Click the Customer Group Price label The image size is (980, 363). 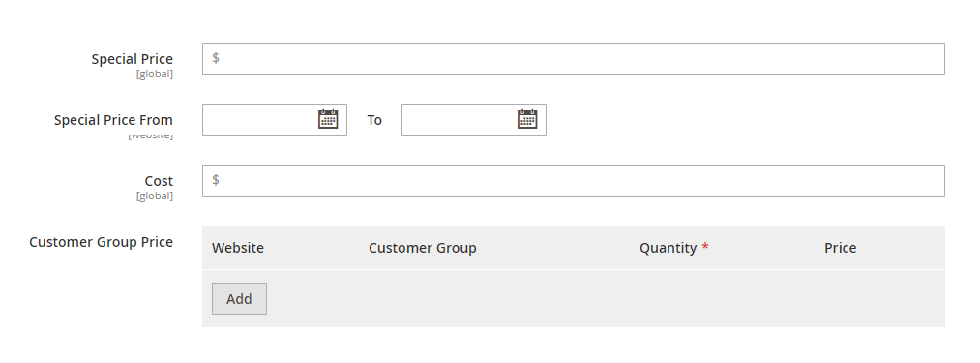pos(101,242)
